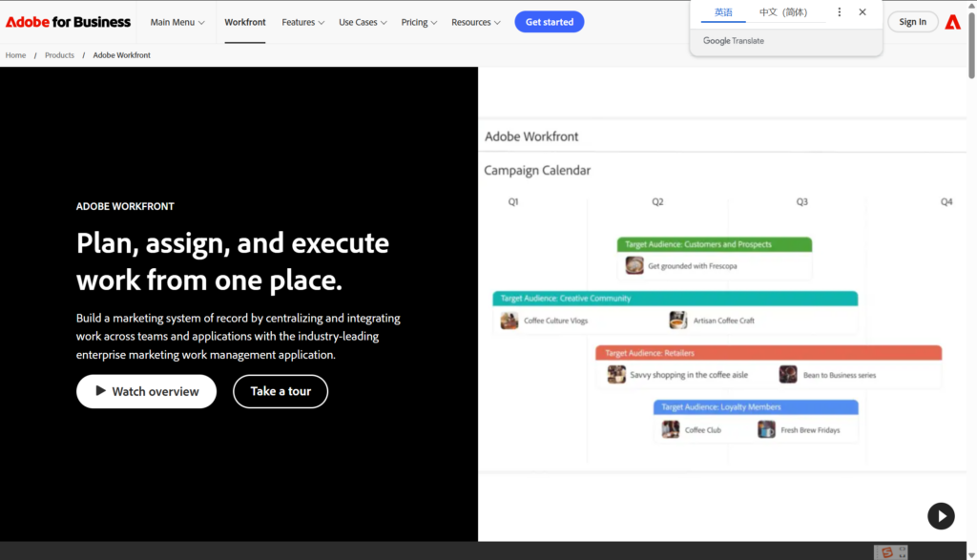977x560 pixels.
Task: Click the red Adobe logo icon
Action: 952,22
